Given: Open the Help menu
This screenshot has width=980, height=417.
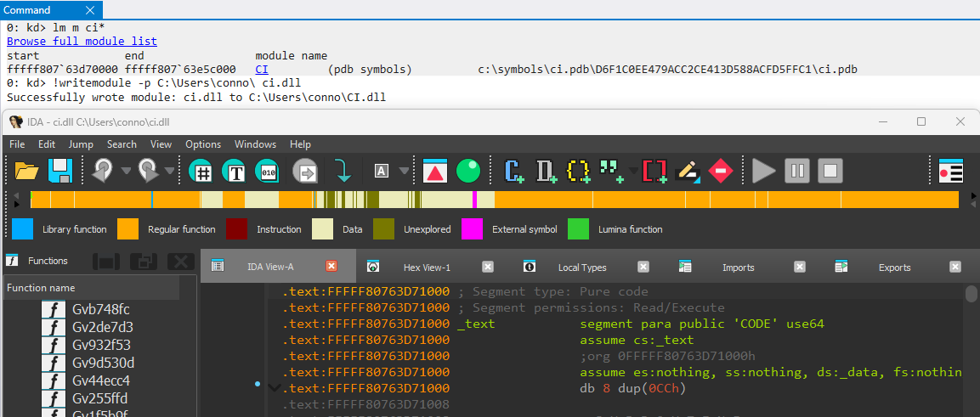Looking at the screenshot, I should tap(300, 144).
